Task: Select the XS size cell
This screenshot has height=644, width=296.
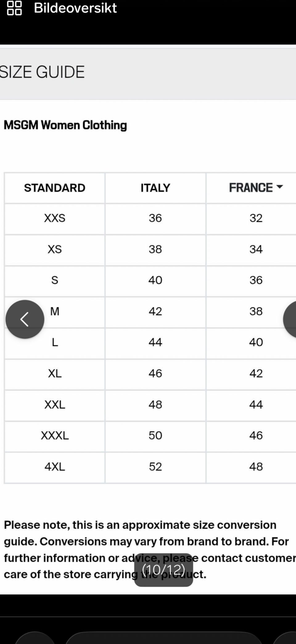Action: 55,250
